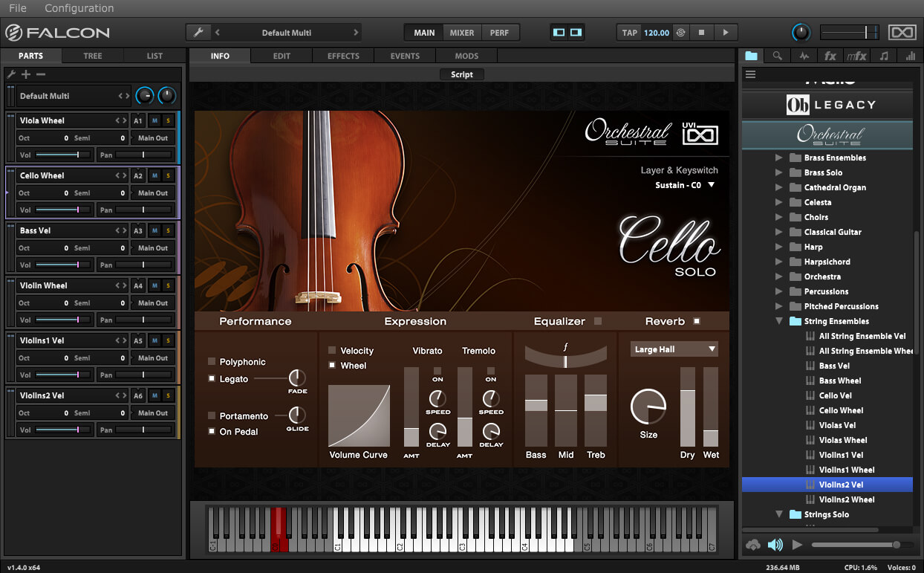Screen dimensions: 924x573
Task: Expand the Pitched Percussions folder
Action: (x=779, y=306)
